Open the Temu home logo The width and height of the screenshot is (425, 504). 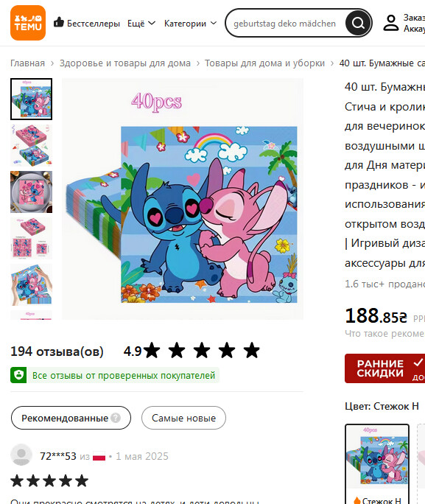(28, 23)
